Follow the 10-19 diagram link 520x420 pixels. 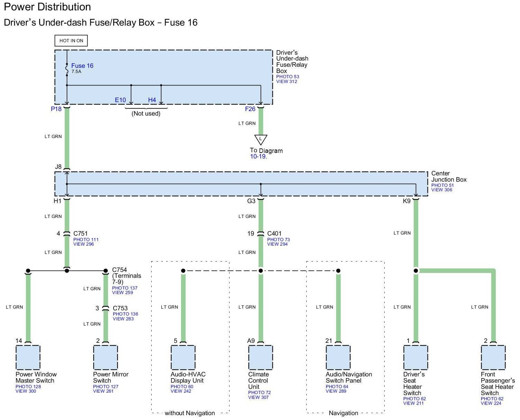tap(258, 156)
